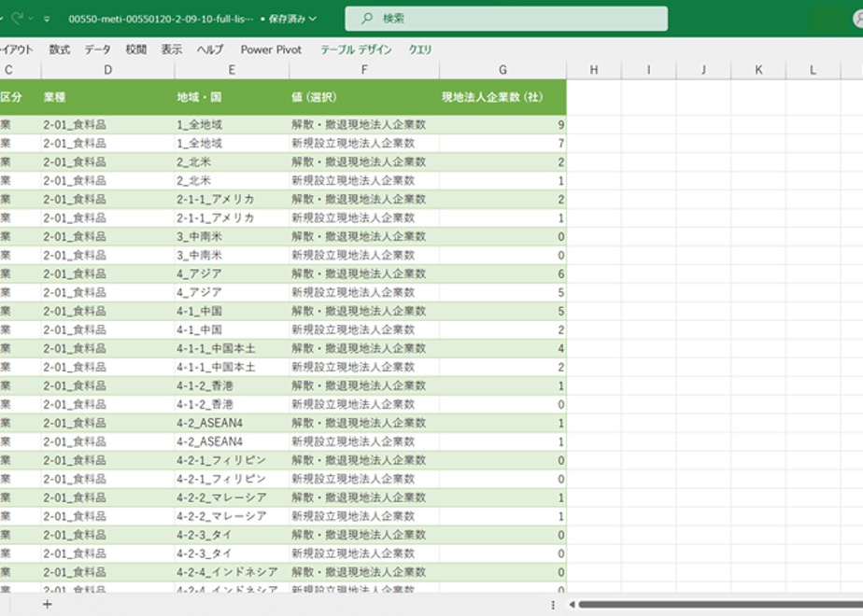Click the 地域・国 table header cell
This screenshot has height=616, width=863.
click(232, 97)
